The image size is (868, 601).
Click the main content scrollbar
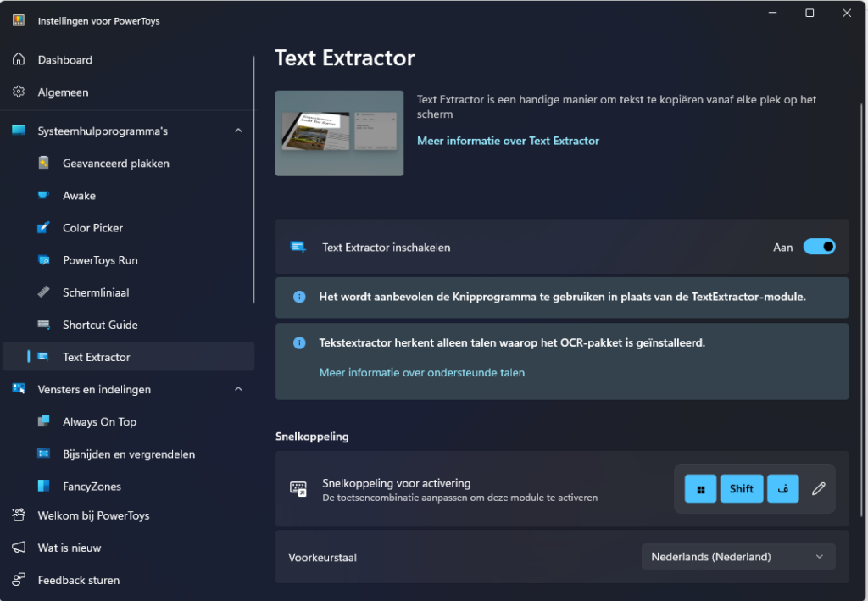pyautogui.click(x=861, y=310)
